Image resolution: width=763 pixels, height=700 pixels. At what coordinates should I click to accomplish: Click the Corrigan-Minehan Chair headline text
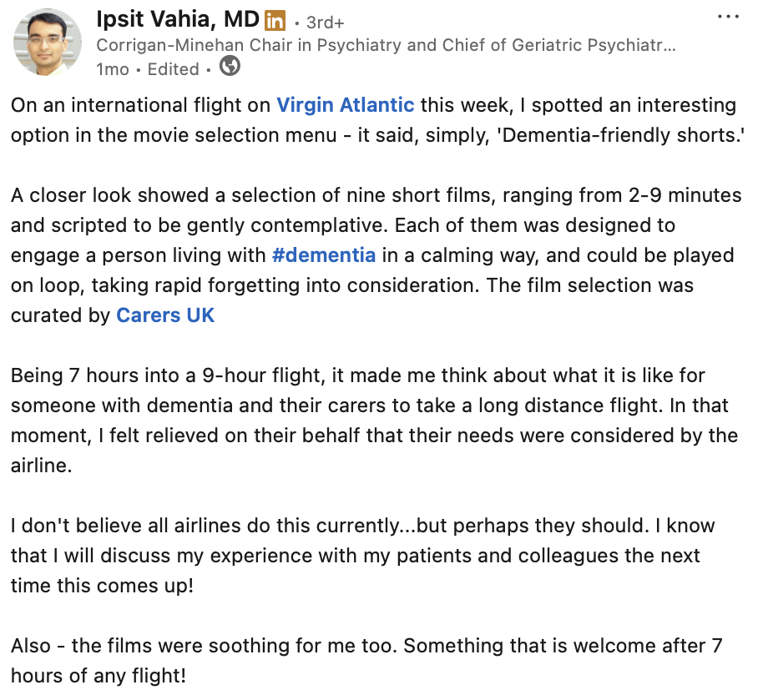(x=386, y=45)
